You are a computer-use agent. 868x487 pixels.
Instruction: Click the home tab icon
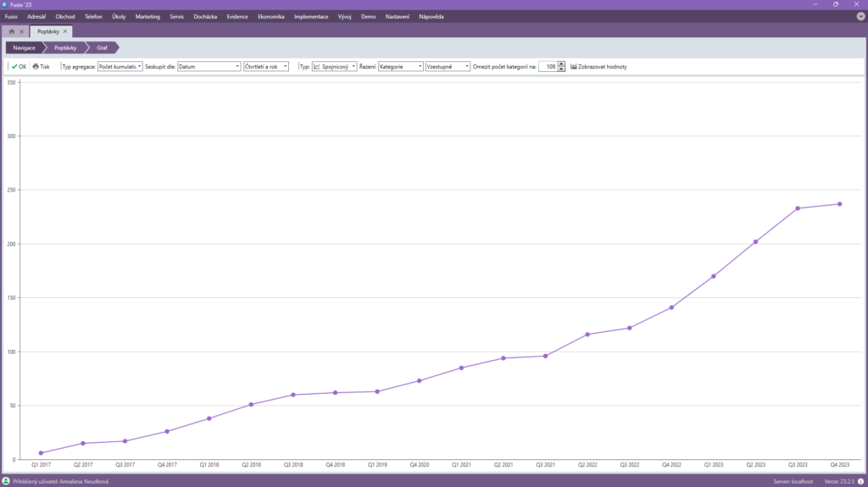pos(12,31)
